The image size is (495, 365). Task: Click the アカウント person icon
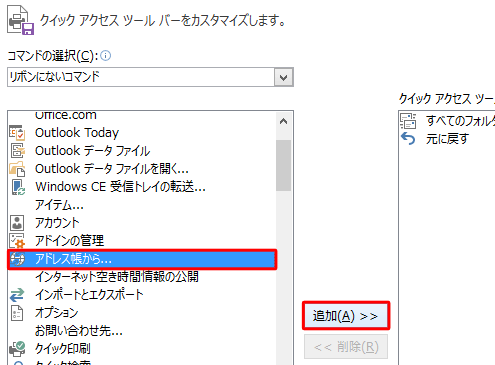pos(17,223)
